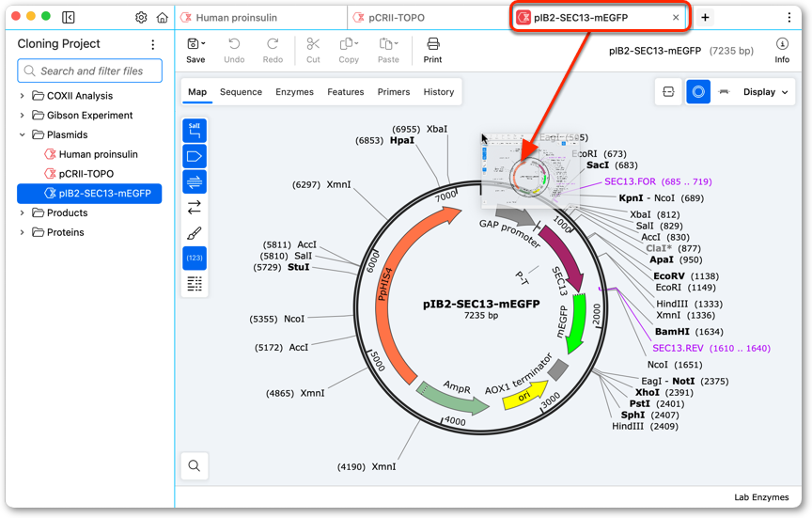
Task: Collapse the sidebar using the panel icon
Action: 68,17
